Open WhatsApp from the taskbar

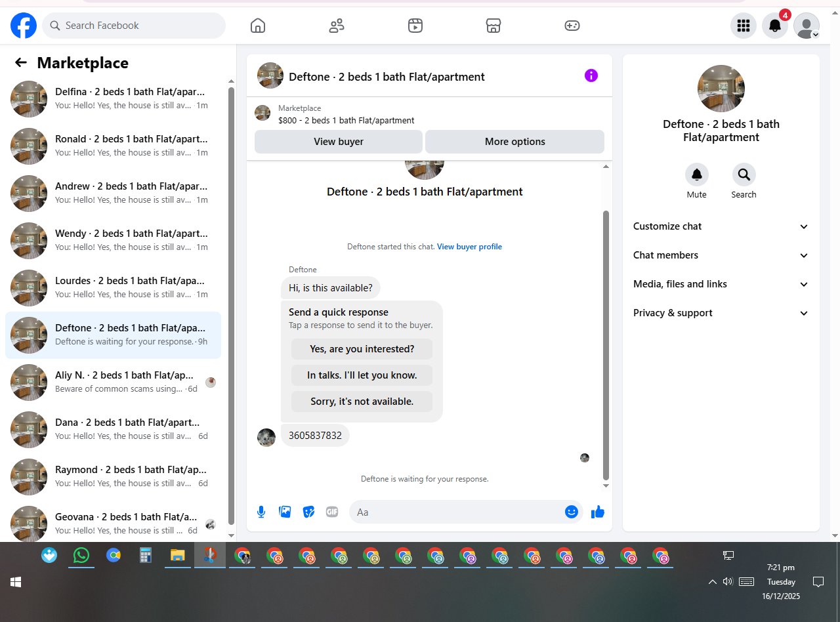[81, 555]
